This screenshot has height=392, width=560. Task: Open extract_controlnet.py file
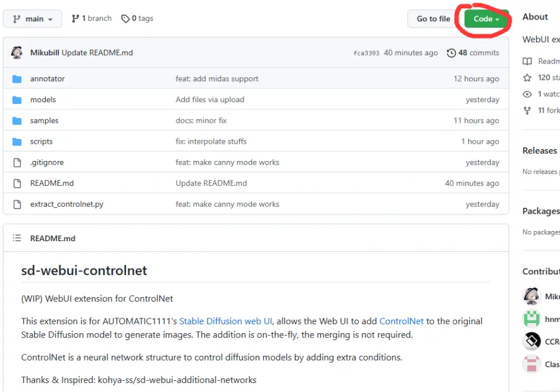pyautogui.click(x=67, y=204)
